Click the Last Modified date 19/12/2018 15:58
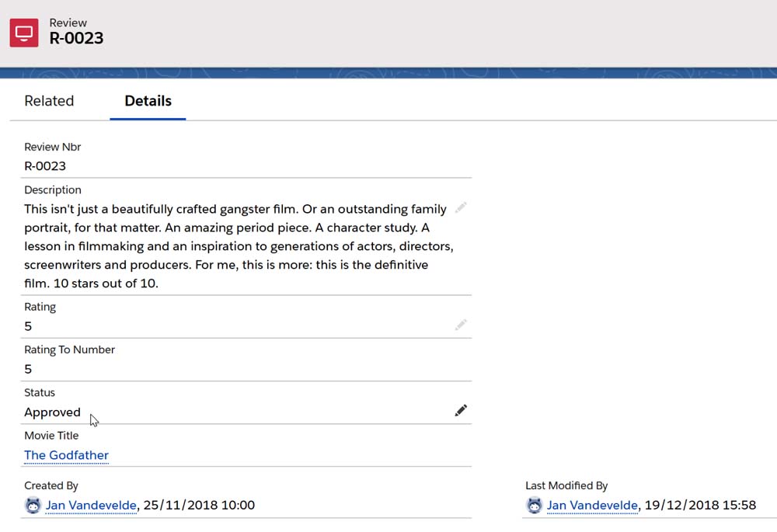This screenshot has width=777, height=532. 701,506
